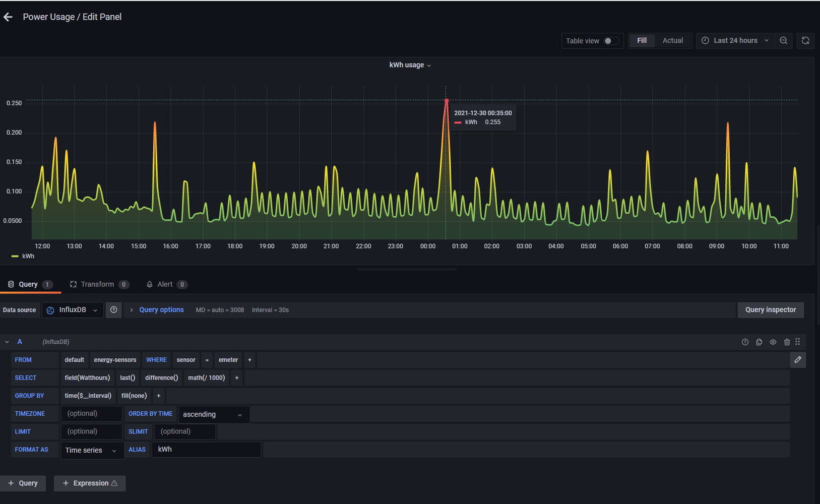
Task: Click the fill(none) segment
Action: [134, 396]
